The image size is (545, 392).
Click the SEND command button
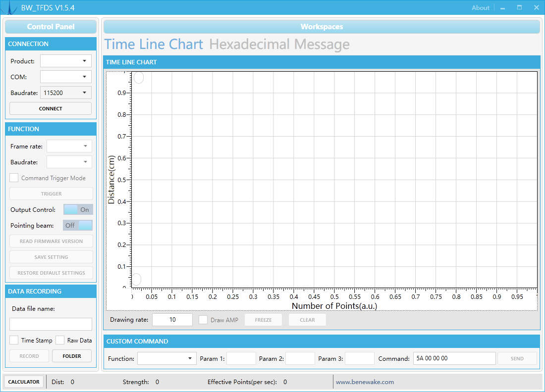point(517,358)
